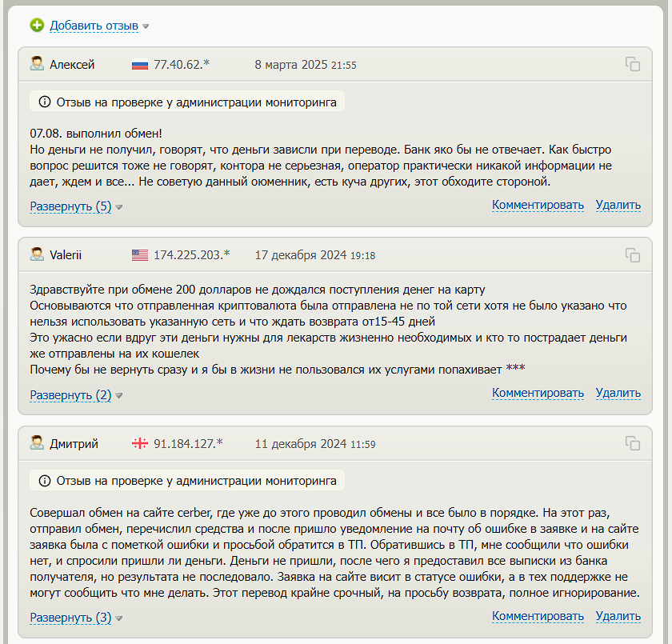Expand Развернуть (5) comments under Алексей's review
The width and height of the screenshot is (672, 644).
(x=70, y=206)
